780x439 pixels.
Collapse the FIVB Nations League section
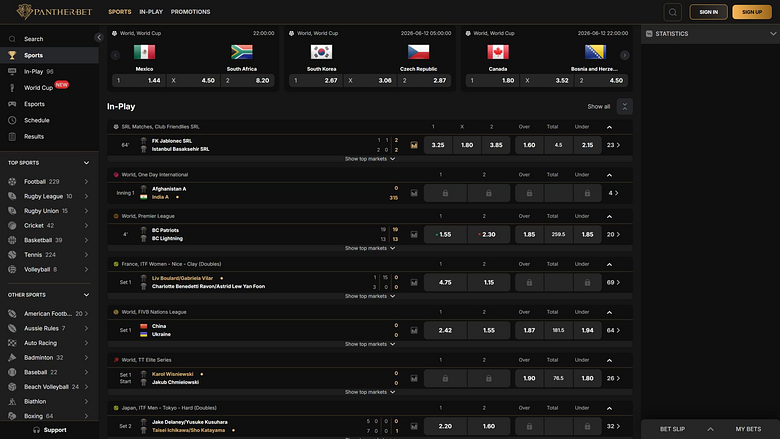click(609, 312)
